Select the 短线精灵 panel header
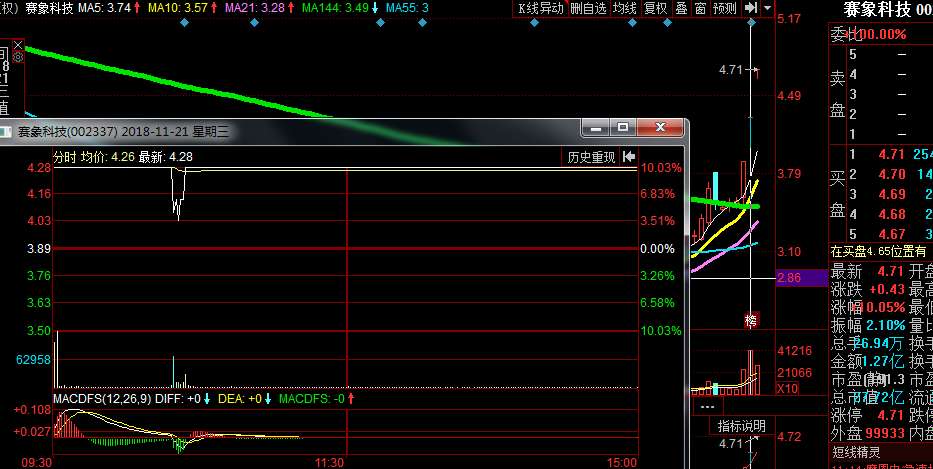933x469 pixels. click(x=856, y=452)
